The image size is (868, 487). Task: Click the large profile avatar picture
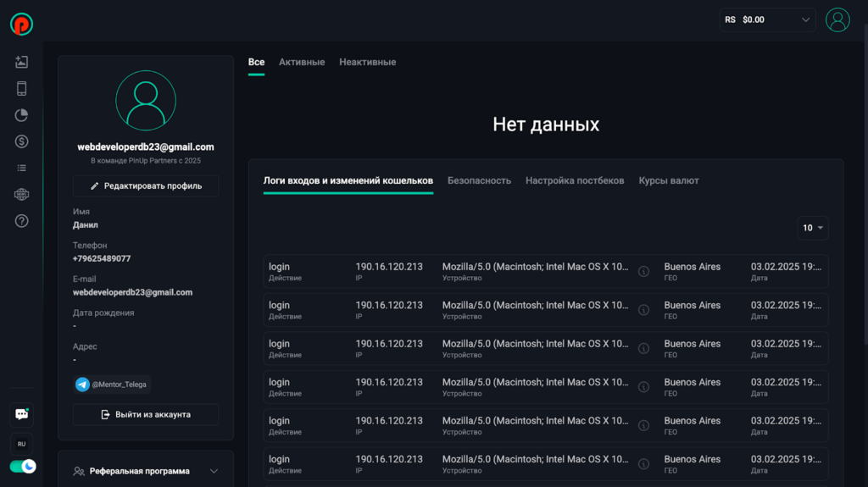(x=146, y=100)
